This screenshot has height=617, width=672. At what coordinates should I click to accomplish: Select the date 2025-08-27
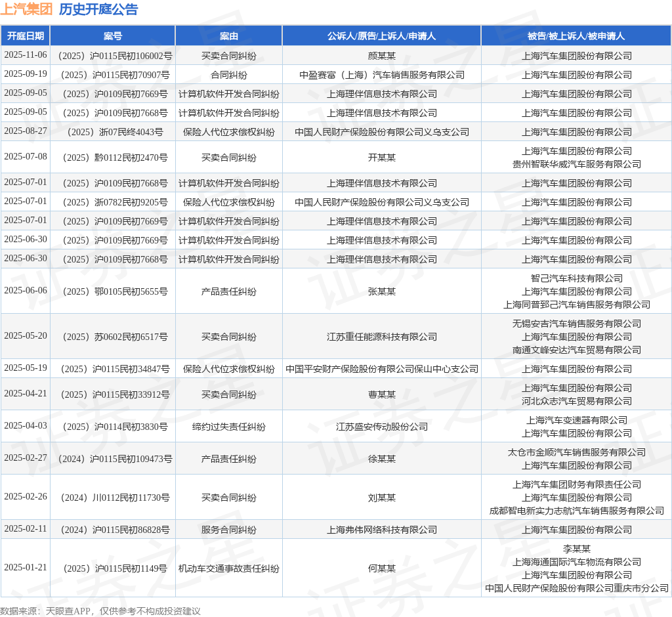click(x=26, y=131)
